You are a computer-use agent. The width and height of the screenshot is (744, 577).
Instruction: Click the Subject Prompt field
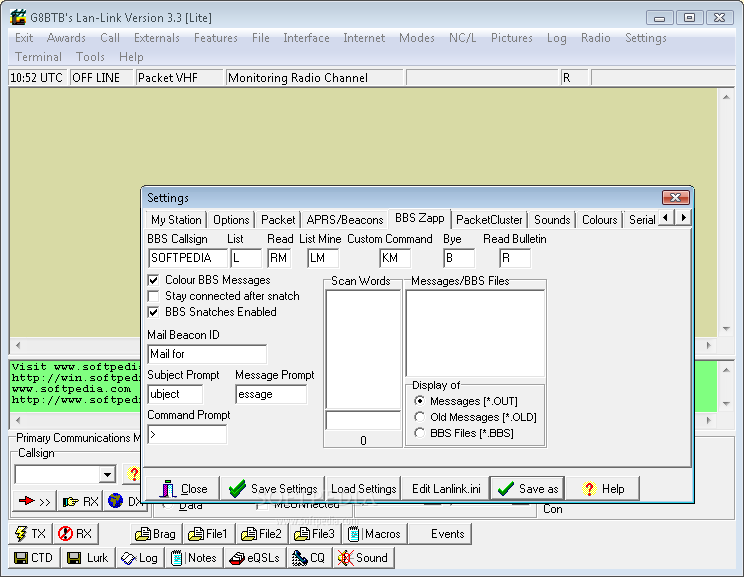click(x=175, y=394)
